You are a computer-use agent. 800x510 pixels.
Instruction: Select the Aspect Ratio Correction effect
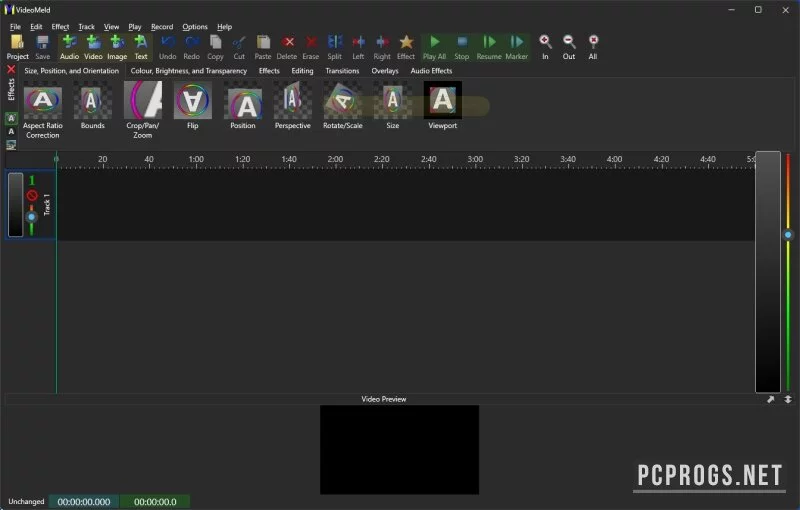(x=43, y=110)
